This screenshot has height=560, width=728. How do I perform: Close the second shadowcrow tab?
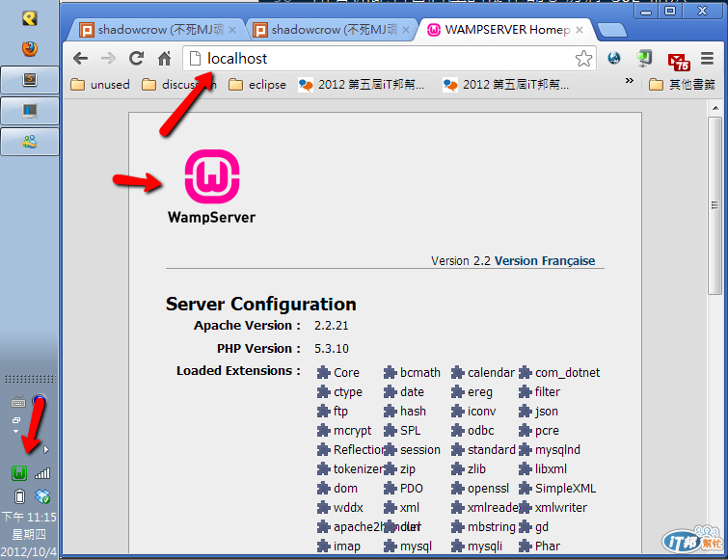click(406, 30)
